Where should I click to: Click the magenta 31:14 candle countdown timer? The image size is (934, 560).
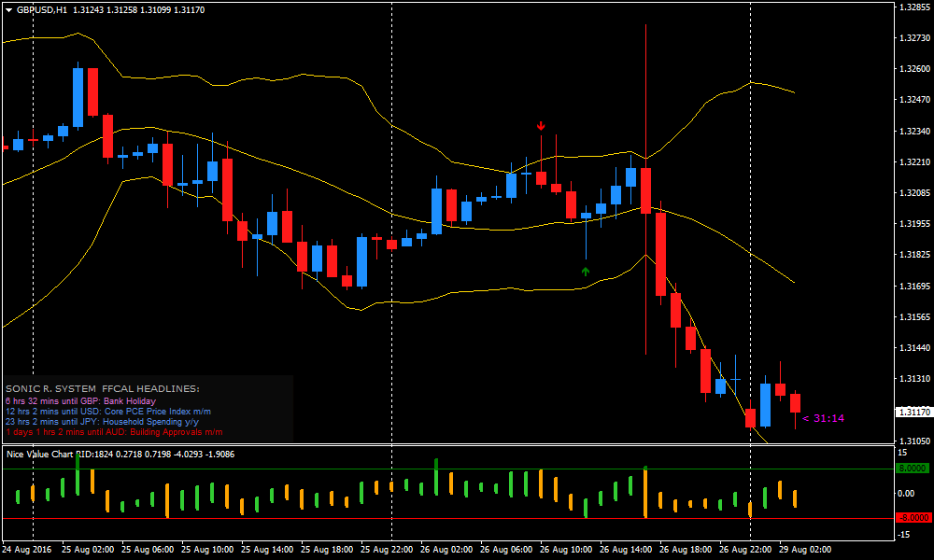click(x=823, y=418)
